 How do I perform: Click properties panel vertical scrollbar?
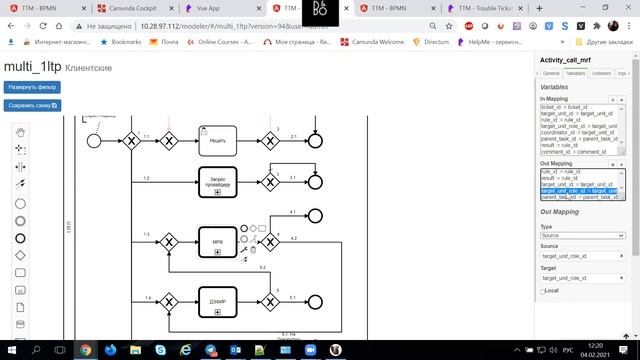click(635, 158)
